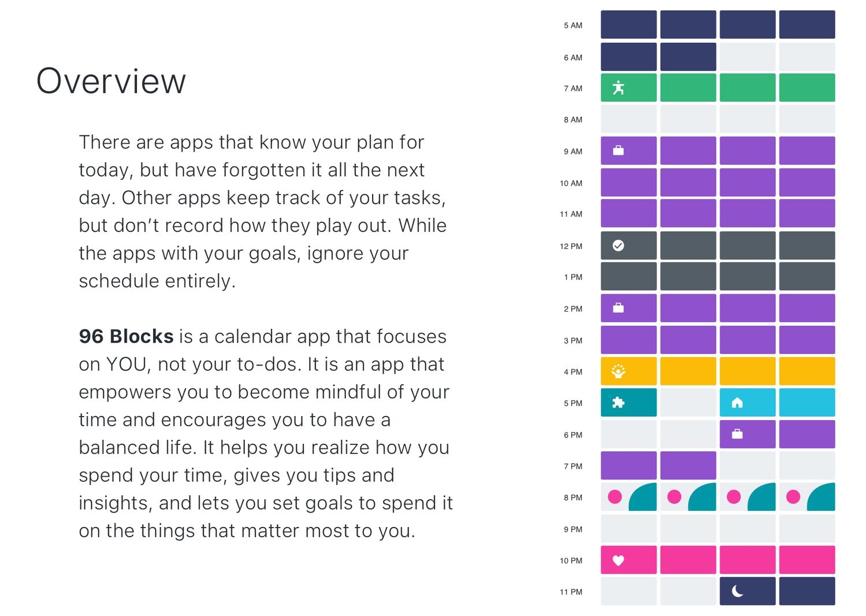This screenshot has width=866, height=616.
Task: Click the Overview heading
Action: coord(111,81)
